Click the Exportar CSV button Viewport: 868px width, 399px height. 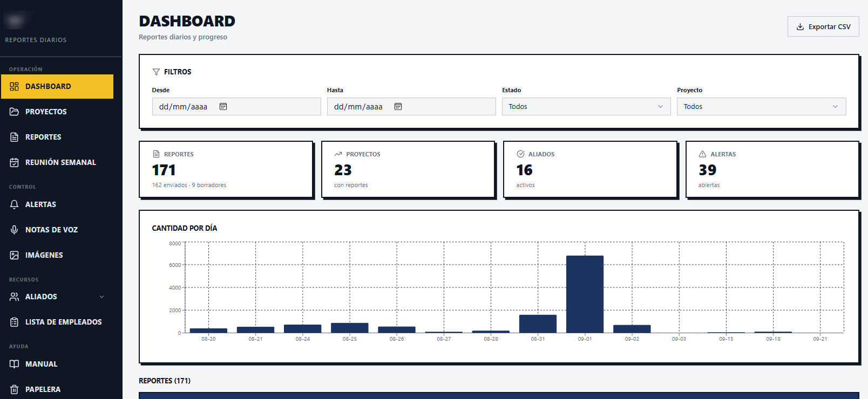pyautogui.click(x=823, y=26)
